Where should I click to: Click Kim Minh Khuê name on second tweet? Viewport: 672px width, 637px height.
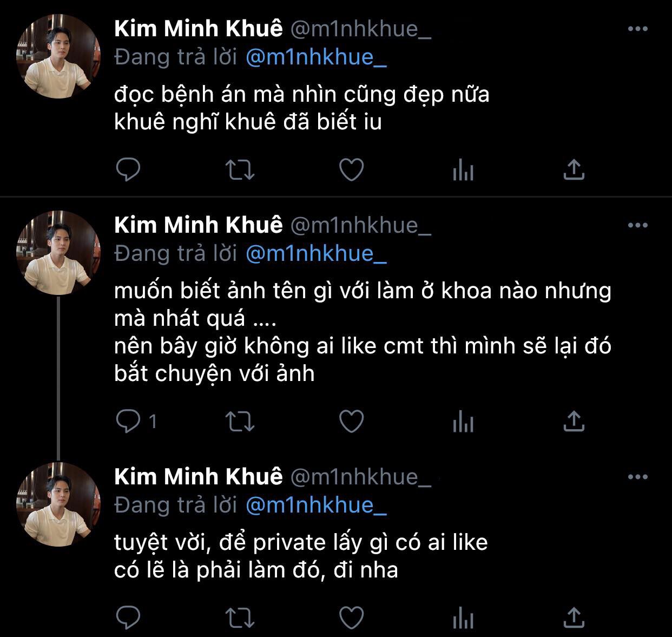pyautogui.click(x=198, y=225)
